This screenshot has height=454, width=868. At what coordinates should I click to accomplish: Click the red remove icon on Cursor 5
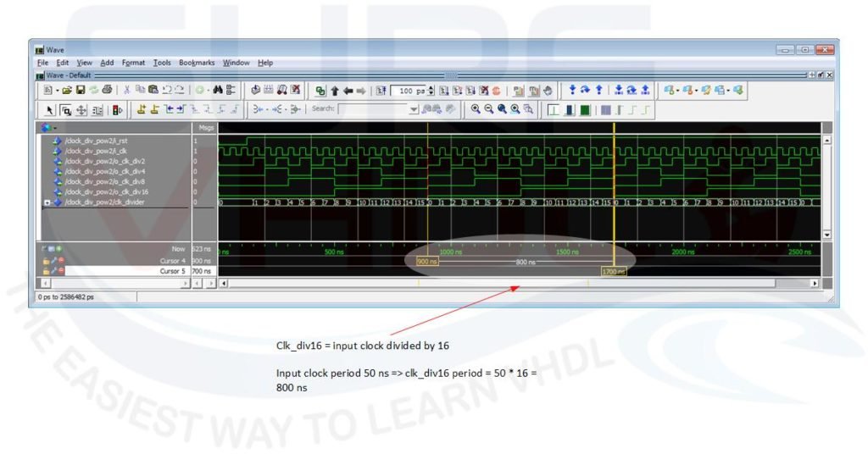(x=61, y=271)
